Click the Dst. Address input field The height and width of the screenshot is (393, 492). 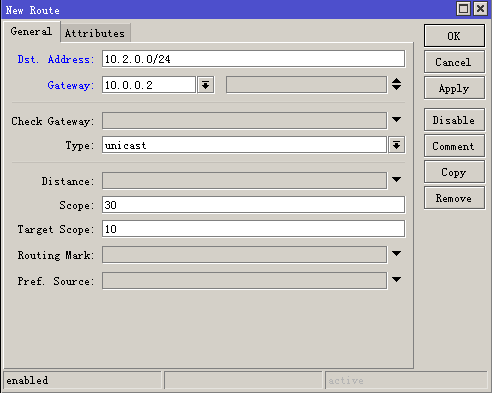coord(253,59)
